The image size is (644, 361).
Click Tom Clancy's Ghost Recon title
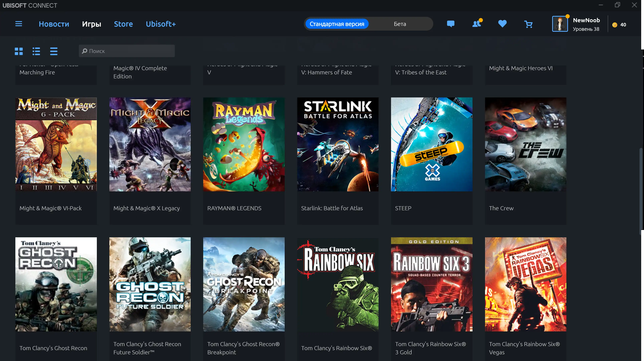pyautogui.click(x=53, y=348)
